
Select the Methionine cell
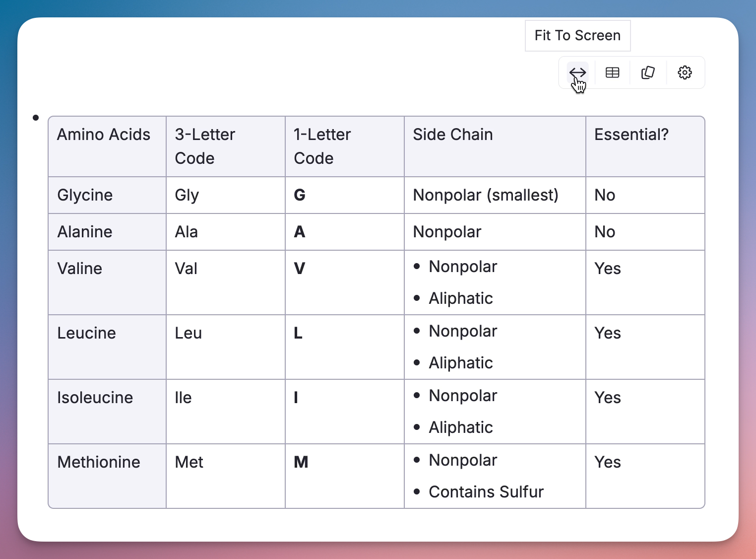click(99, 462)
